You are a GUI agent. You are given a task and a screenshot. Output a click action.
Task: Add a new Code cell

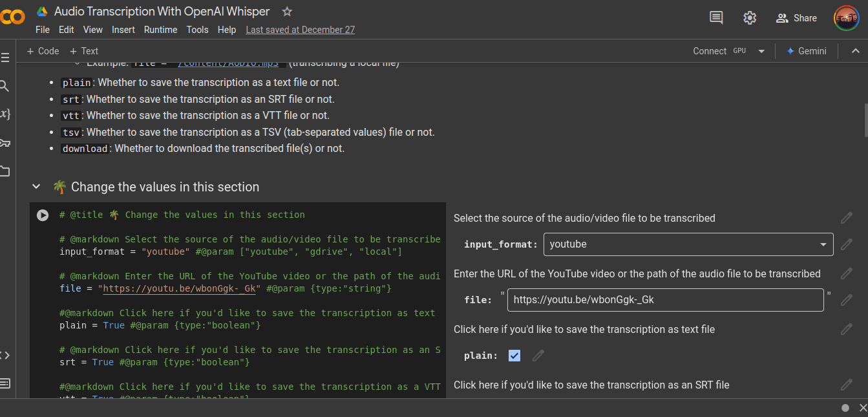[x=43, y=51]
